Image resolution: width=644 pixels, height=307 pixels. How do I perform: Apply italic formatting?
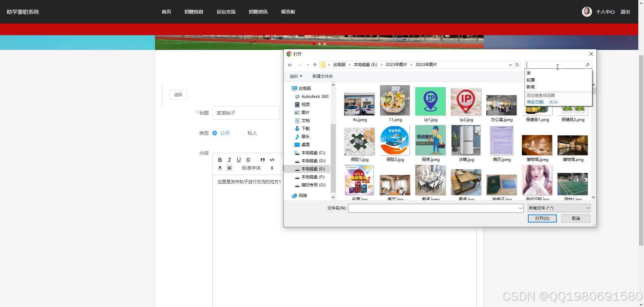coord(229,160)
